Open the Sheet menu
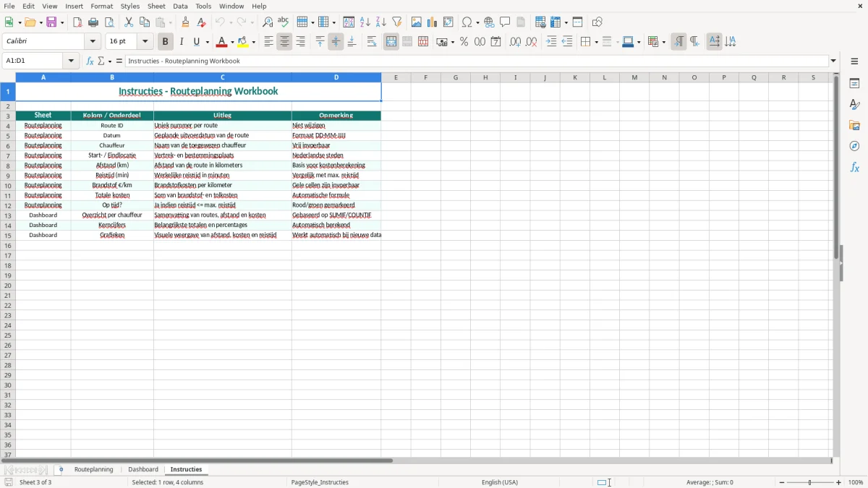 point(156,6)
